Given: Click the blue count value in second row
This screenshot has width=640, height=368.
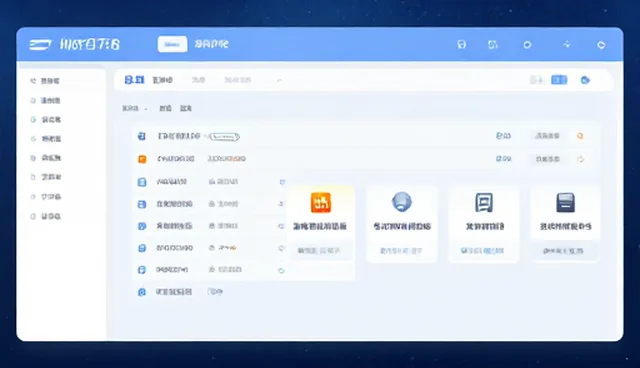Looking at the screenshot, I should [503, 159].
